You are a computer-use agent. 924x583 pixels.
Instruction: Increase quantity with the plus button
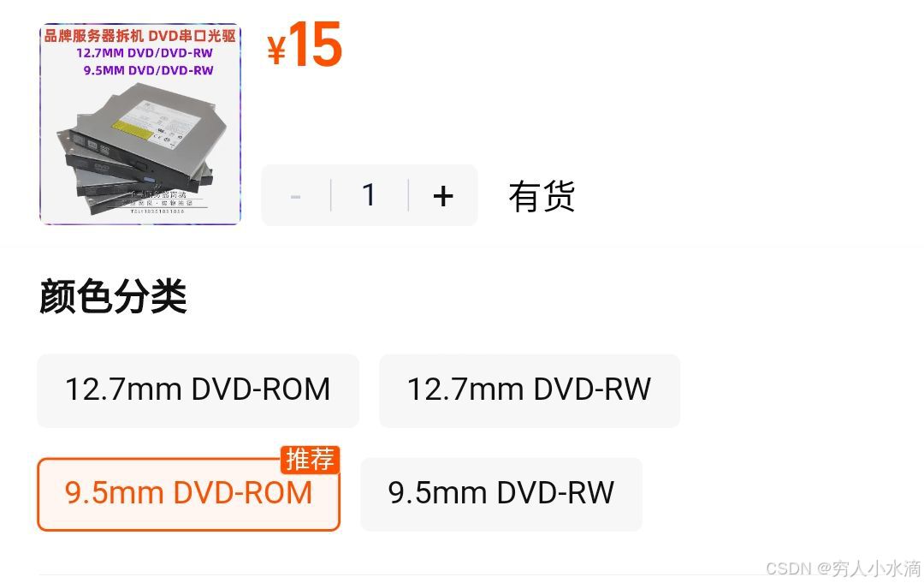[x=443, y=196]
